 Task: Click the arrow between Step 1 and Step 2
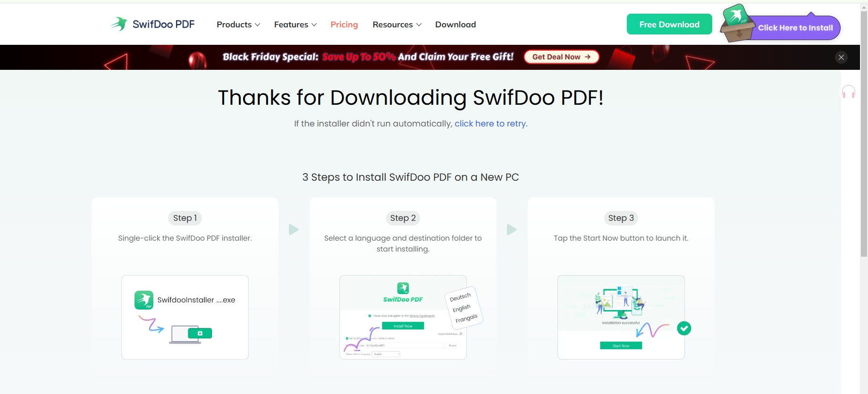pos(294,230)
